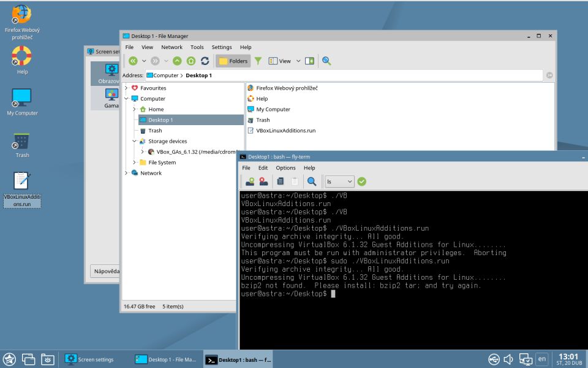Screen dimensions: 588x368
Task: Click Nápověda button in Screen settings
Action: coord(105,271)
